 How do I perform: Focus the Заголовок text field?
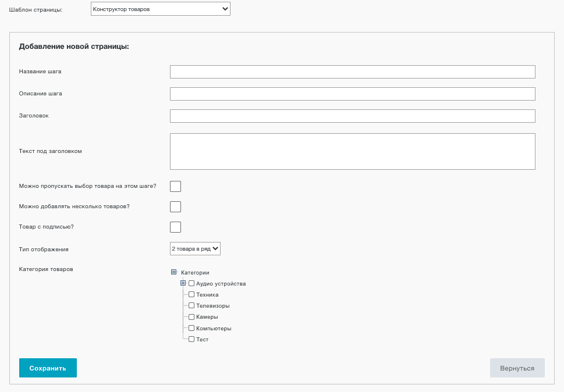click(x=353, y=116)
